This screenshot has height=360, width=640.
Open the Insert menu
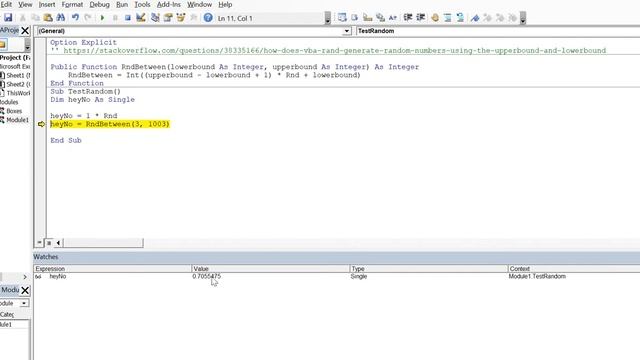[x=47, y=4]
